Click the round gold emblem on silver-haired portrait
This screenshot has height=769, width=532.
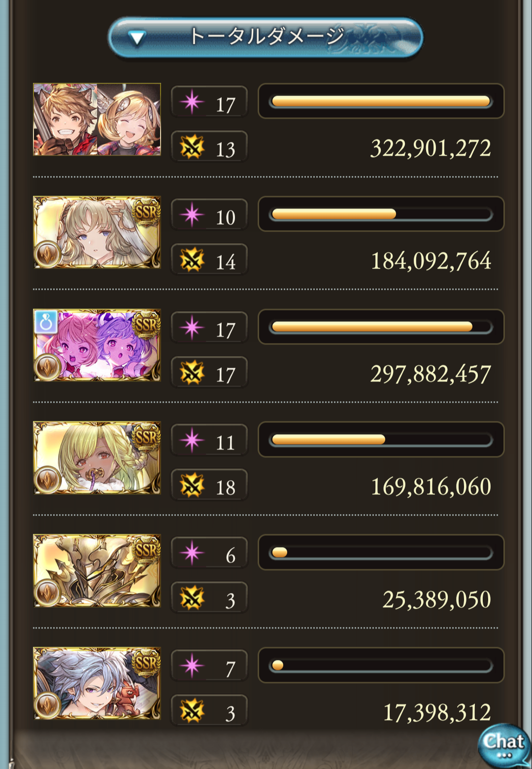47,705
